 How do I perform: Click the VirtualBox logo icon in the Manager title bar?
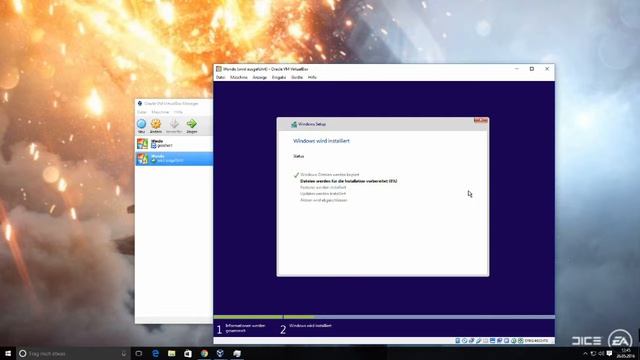[140, 103]
